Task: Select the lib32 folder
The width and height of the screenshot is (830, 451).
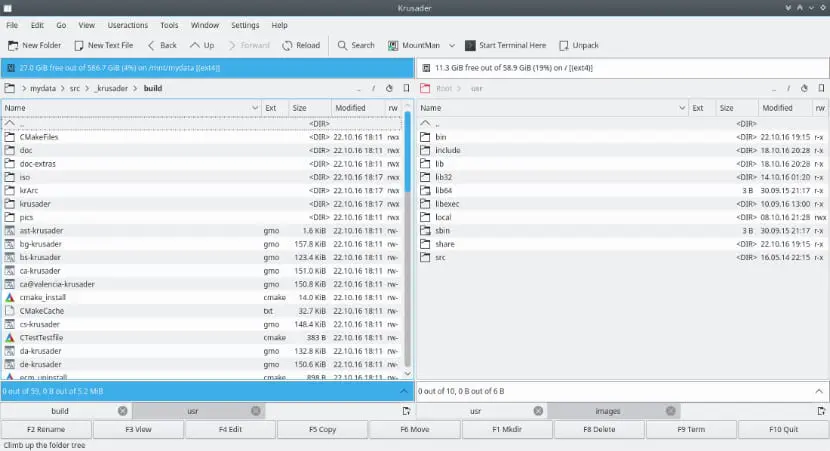Action: 622,177
